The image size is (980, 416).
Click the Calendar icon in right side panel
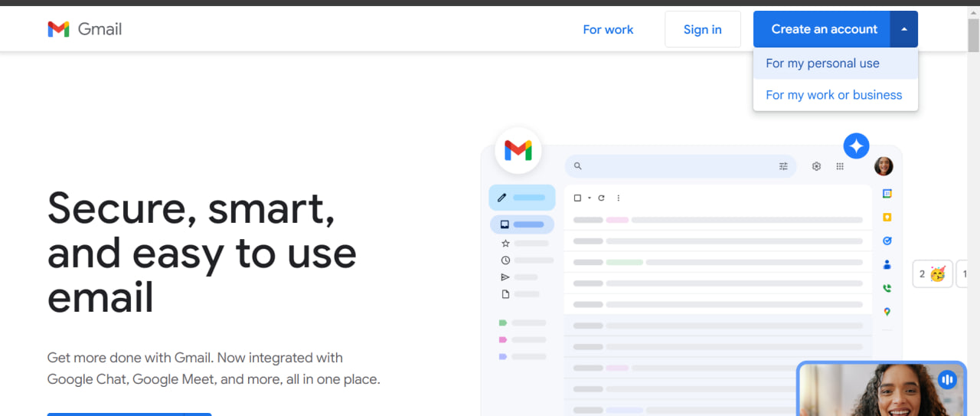tap(887, 194)
